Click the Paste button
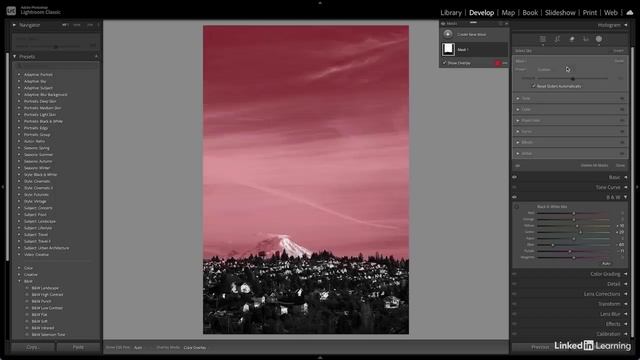Viewport: 640px width, 360px height. click(78, 347)
